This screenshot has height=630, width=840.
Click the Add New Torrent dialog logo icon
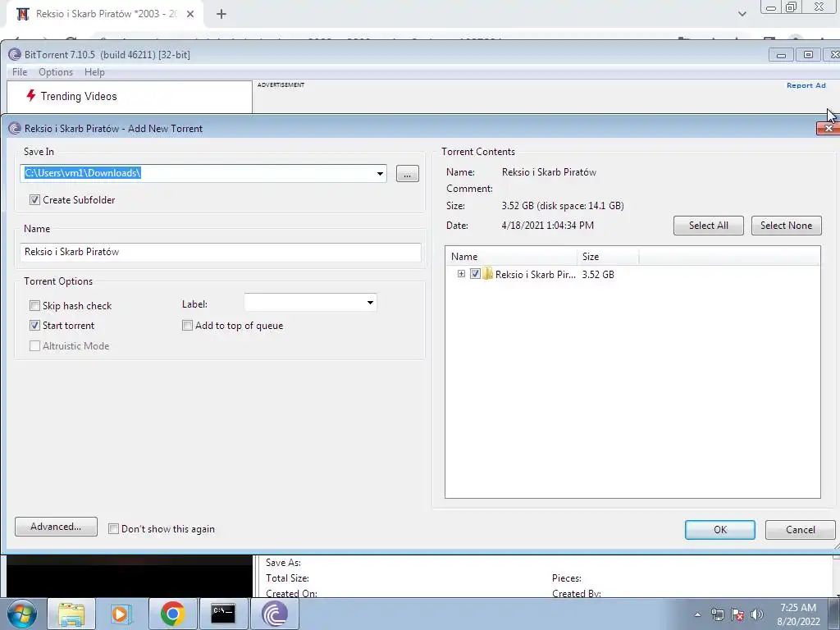[x=15, y=129]
